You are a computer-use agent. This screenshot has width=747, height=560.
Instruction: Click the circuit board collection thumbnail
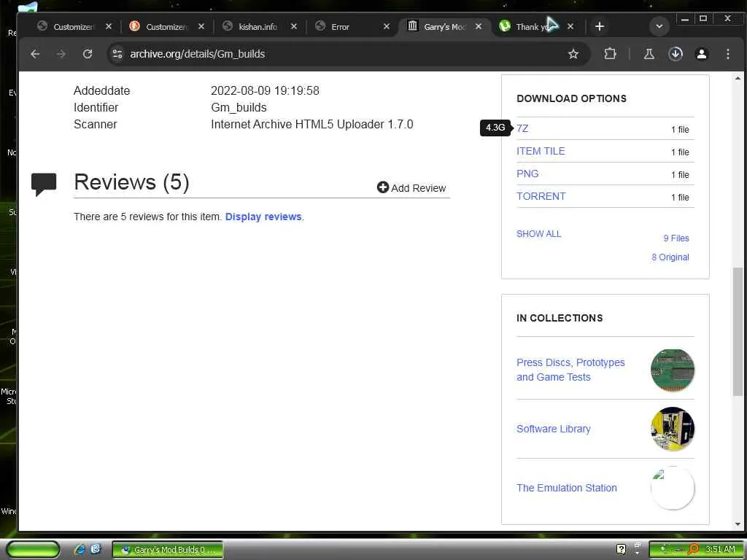[672, 370]
